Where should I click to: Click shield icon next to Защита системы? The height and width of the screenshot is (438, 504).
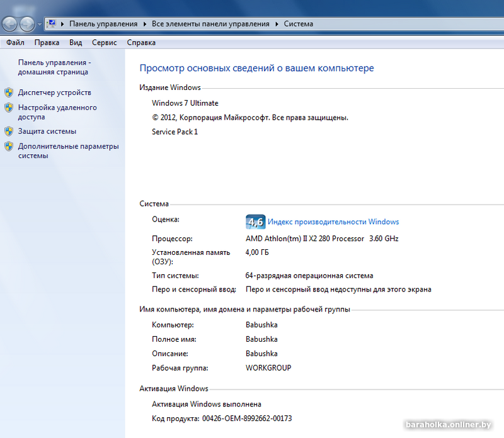click(x=9, y=131)
